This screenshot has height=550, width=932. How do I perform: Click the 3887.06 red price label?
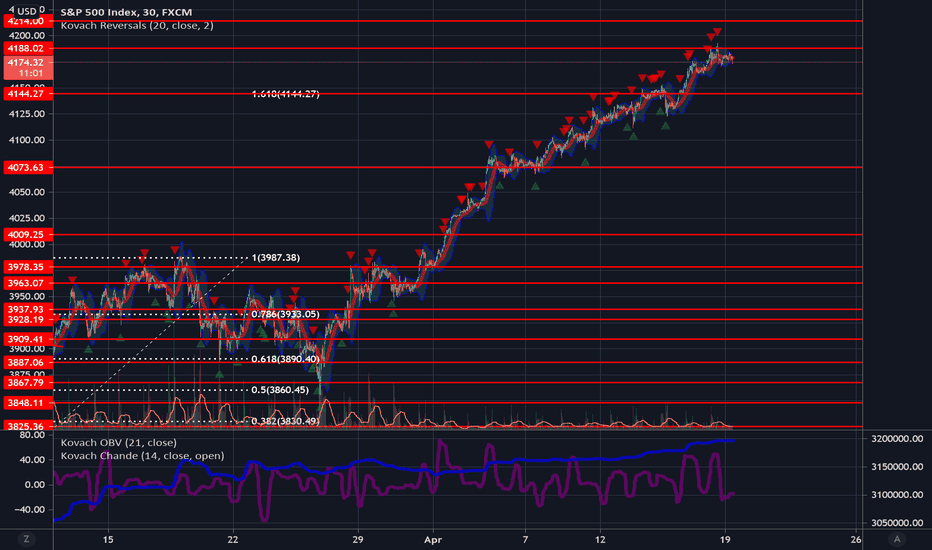[27, 362]
